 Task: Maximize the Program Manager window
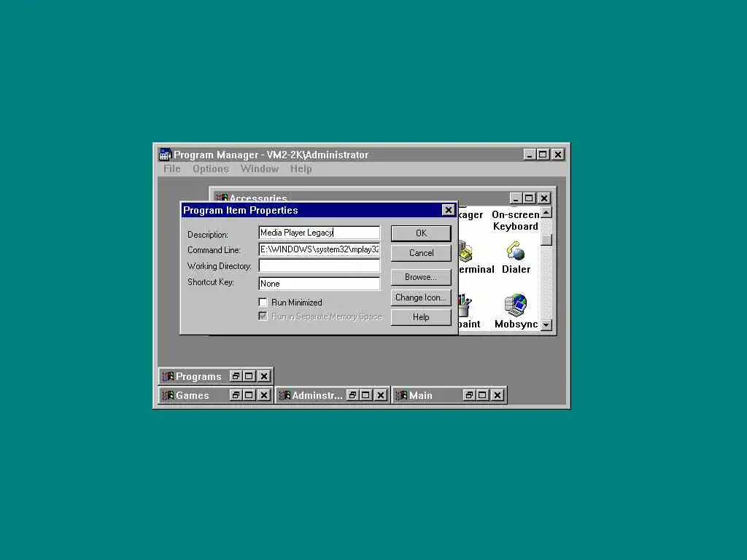coord(543,155)
